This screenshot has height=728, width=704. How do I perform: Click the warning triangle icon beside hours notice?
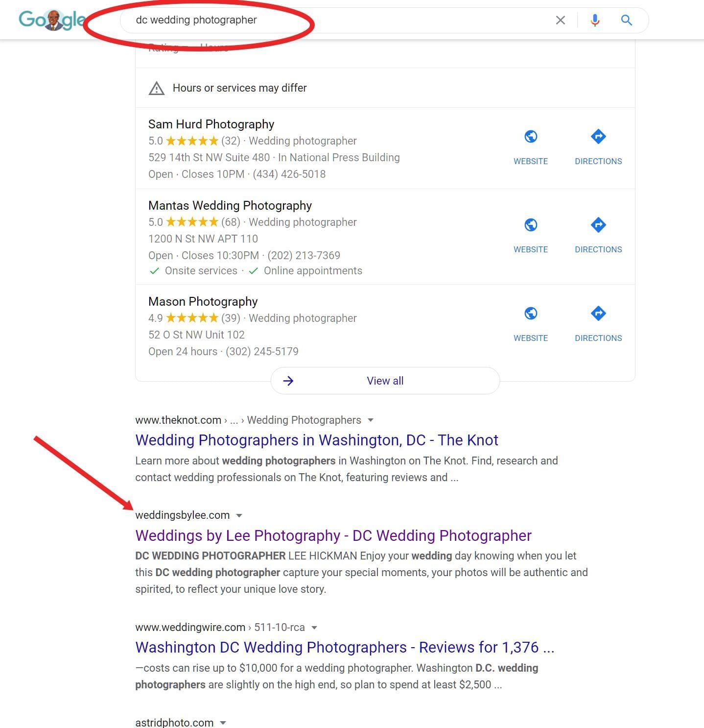(x=157, y=88)
